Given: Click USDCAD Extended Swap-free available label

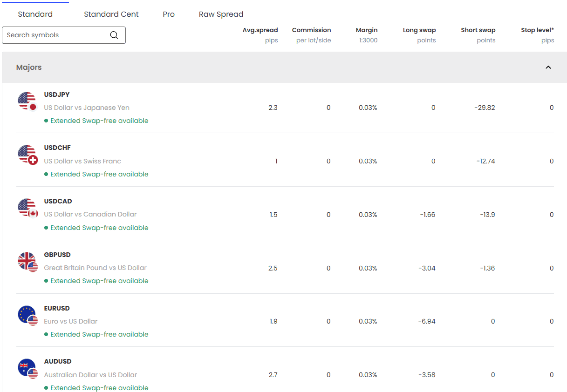Looking at the screenshot, I should tap(96, 228).
